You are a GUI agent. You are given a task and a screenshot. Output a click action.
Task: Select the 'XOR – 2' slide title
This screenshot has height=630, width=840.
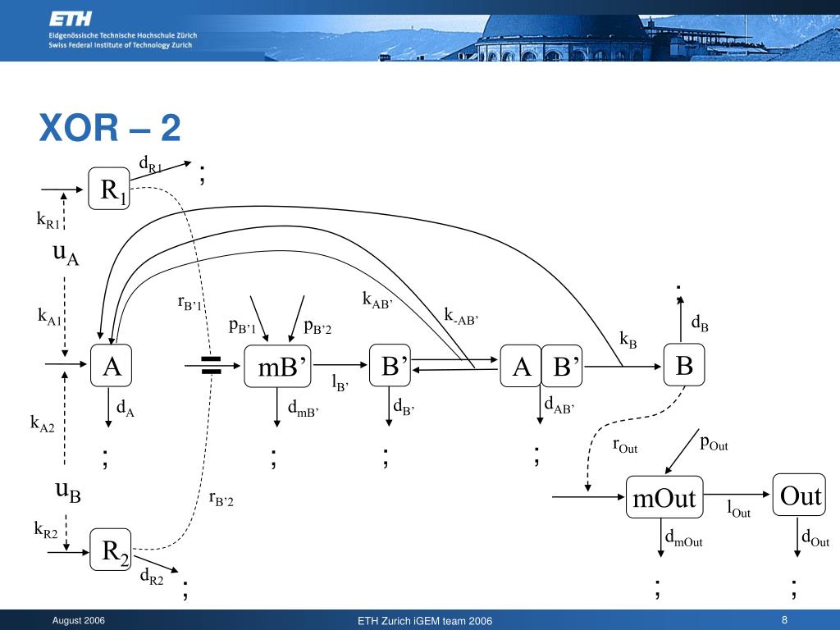(x=110, y=128)
